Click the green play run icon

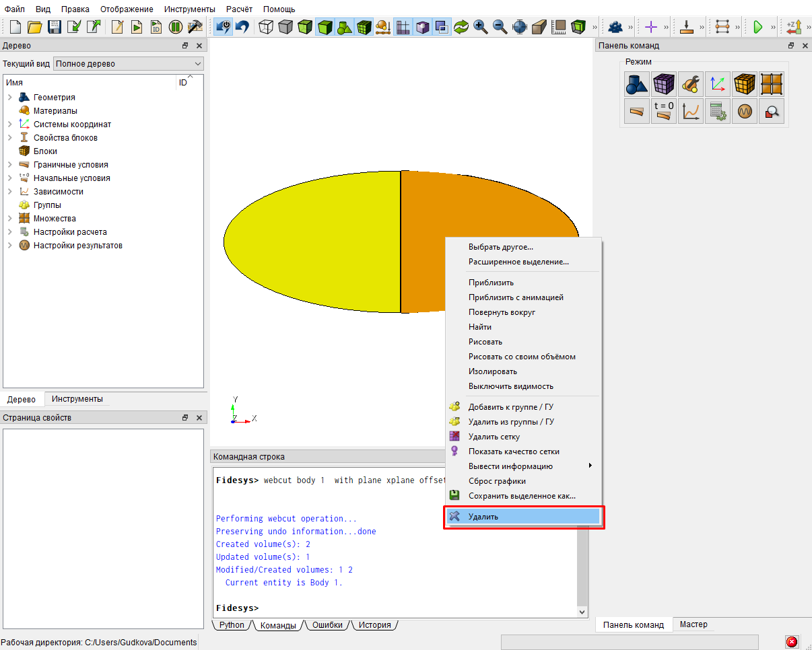click(757, 27)
